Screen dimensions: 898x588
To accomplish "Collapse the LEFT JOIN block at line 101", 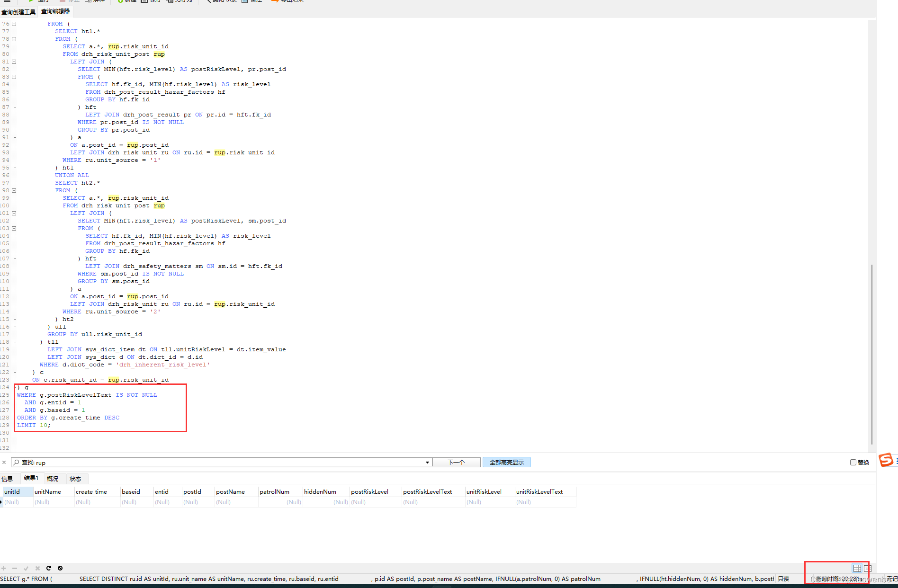I will 14,213.
